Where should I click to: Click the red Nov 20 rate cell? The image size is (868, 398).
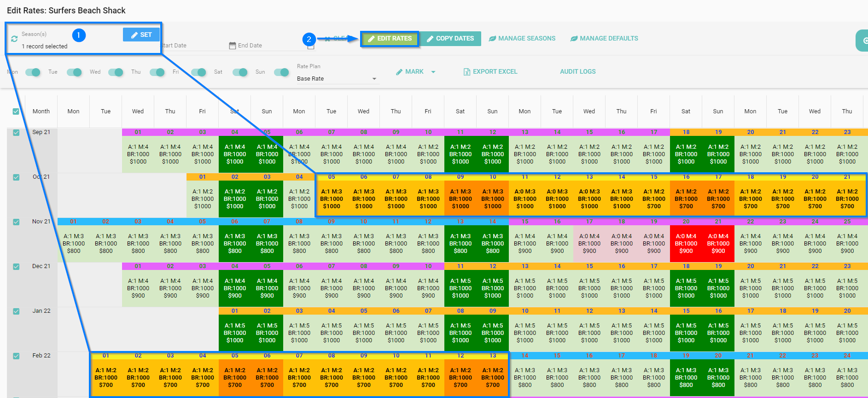pos(686,243)
